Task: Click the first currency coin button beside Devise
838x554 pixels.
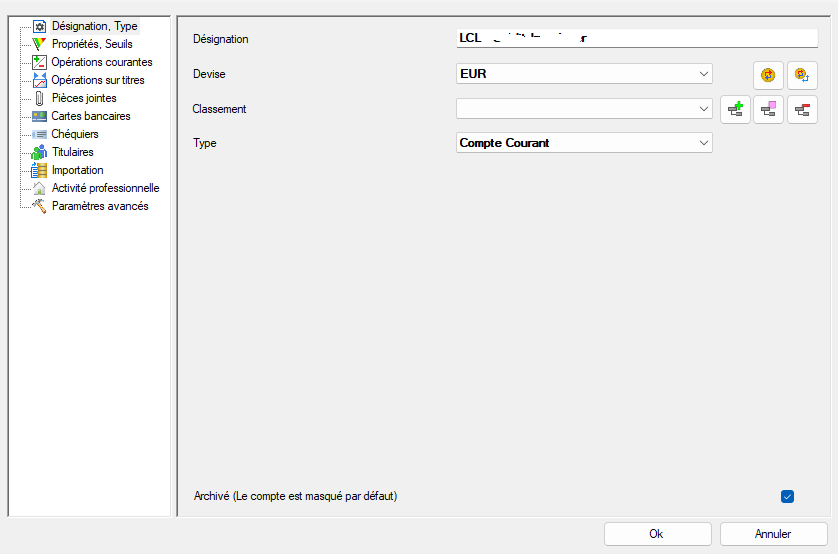Action: 768,75
